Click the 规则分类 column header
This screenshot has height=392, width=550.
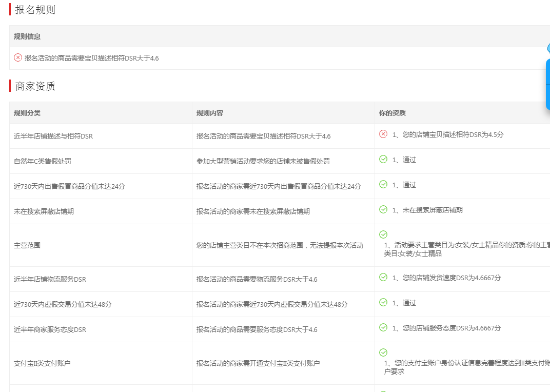pyautogui.click(x=27, y=113)
